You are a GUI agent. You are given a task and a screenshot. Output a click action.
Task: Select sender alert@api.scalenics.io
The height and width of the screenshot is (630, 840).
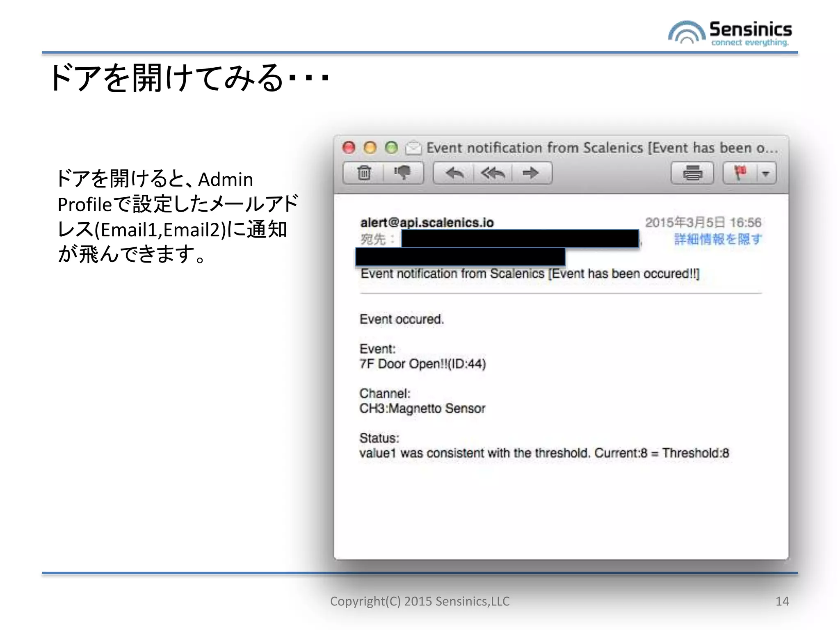click(x=427, y=222)
